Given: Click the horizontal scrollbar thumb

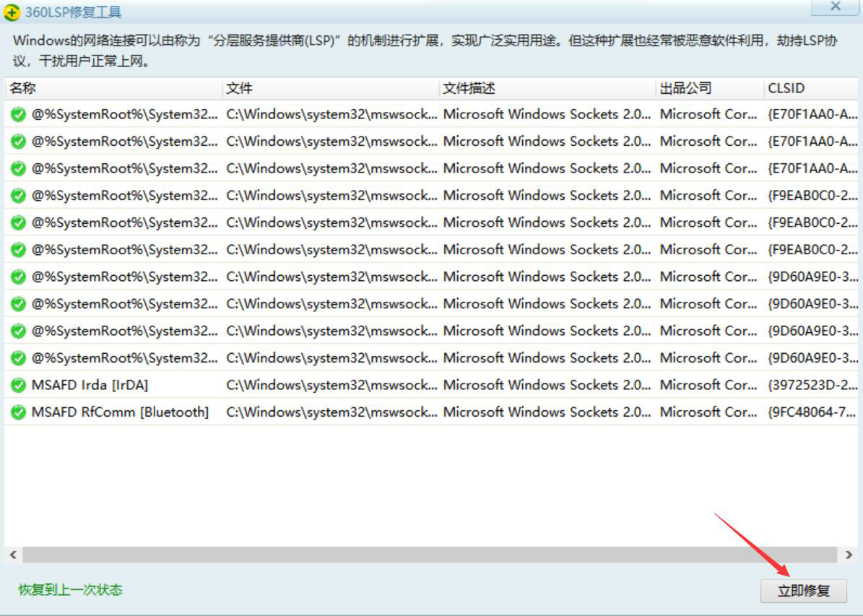Looking at the screenshot, I should tap(430, 555).
